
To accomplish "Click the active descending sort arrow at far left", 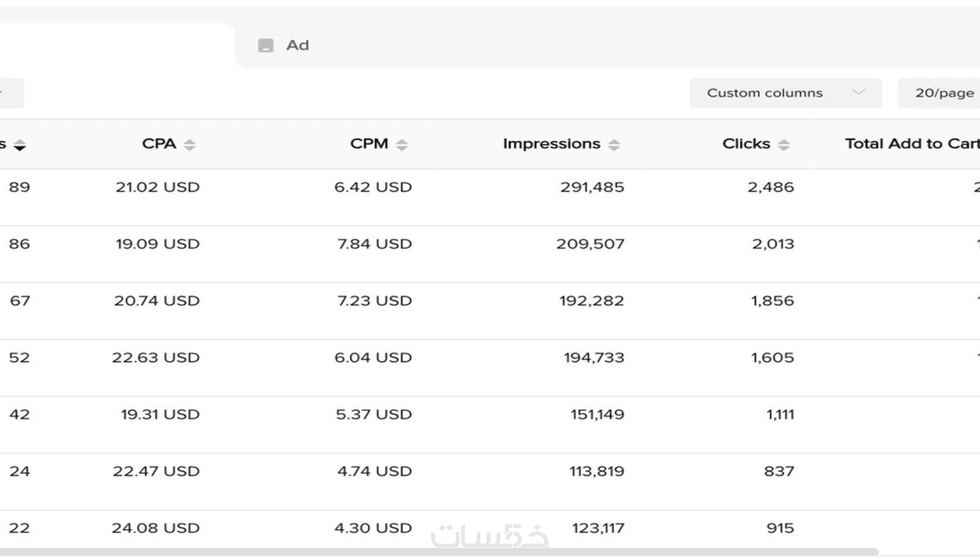I will click(20, 145).
